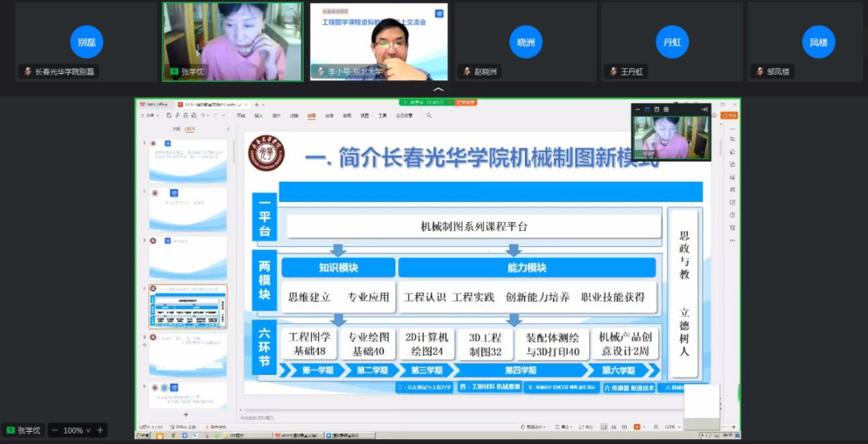Dock floating video panel with arrow icon

pos(704,109)
